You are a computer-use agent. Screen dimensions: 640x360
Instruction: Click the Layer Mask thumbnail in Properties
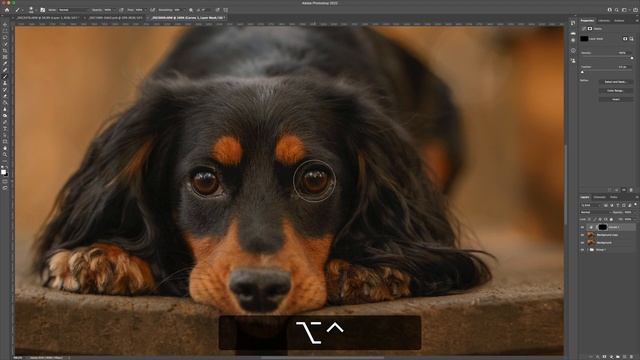point(584,39)
